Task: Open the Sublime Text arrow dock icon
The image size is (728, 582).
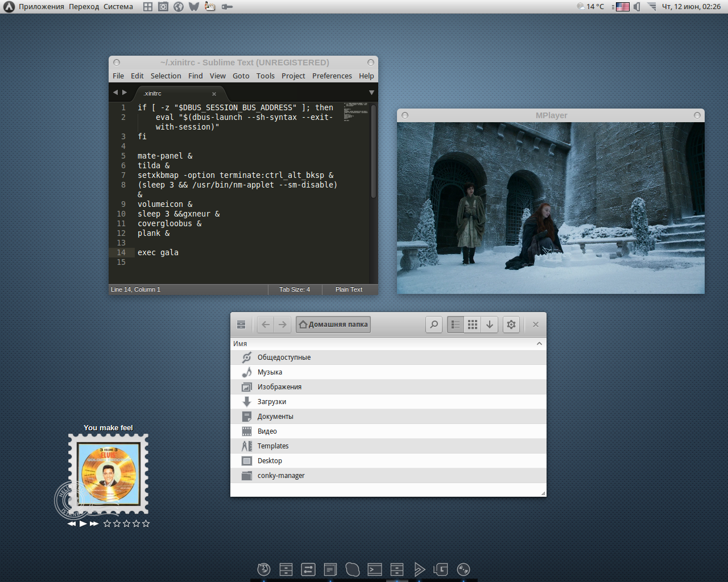Action: click(x=419, y=569)
